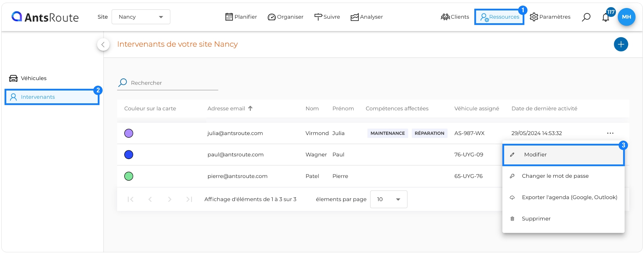Open notifications bell with 117 badge
The width and height of the screenshot is (644, 256).
click(x=606, y=17)
